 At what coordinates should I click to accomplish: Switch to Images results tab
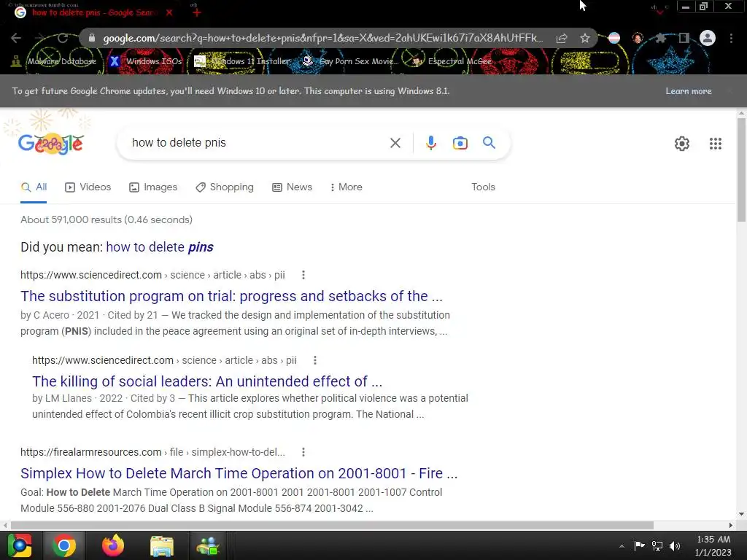click(153, 187)
